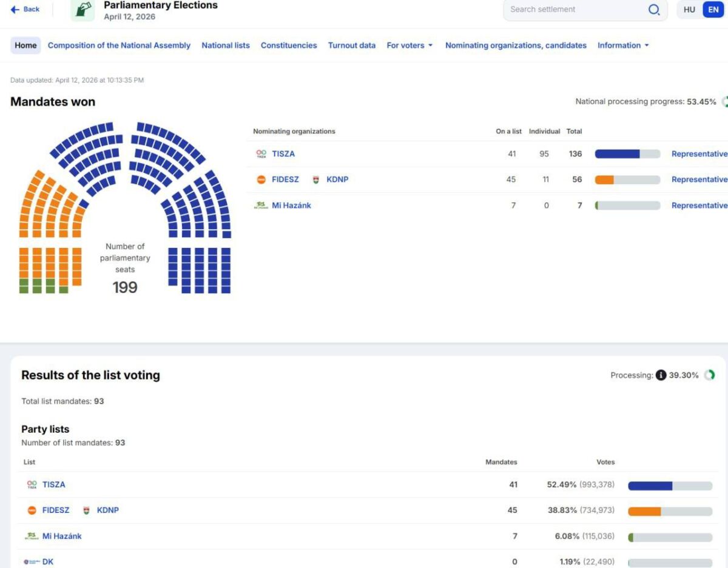Open the Constituencies tab

click(289, 45)
